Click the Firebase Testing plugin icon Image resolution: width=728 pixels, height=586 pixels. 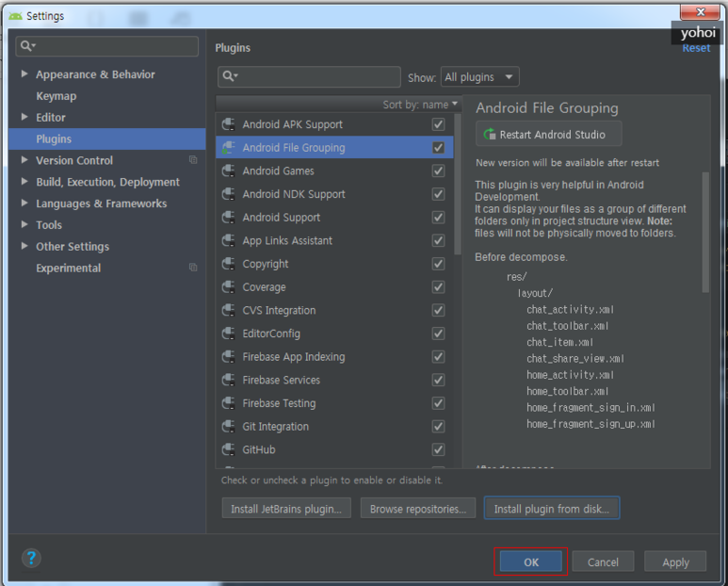pos(228,403)
